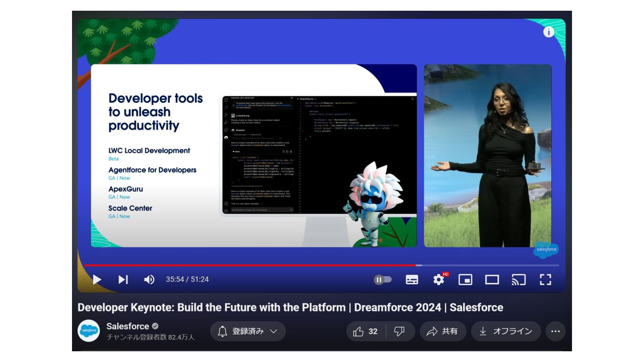Screen dimensions: 644x362
Task: Download video with オフライン button
Action: [506, 331]
